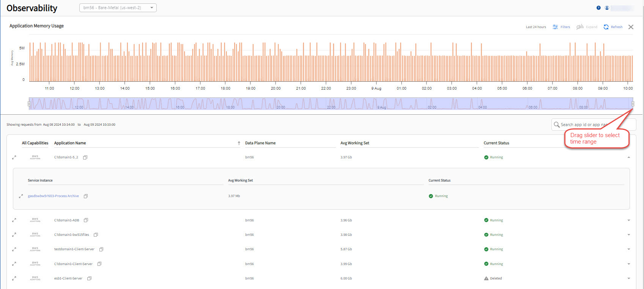Focus the Search app id input field
This screenshot has width=644, height=289.
coord(584,125)
